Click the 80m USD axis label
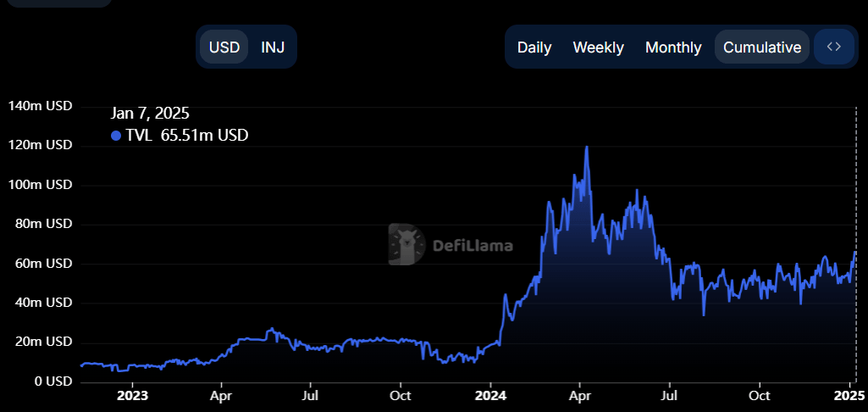Screen dimensions: 868x412 coord(43,224)
